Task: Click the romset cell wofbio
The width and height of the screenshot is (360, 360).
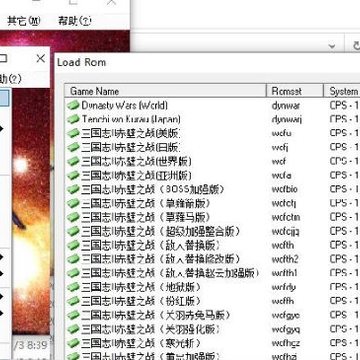Action: (x=285, y=189)
